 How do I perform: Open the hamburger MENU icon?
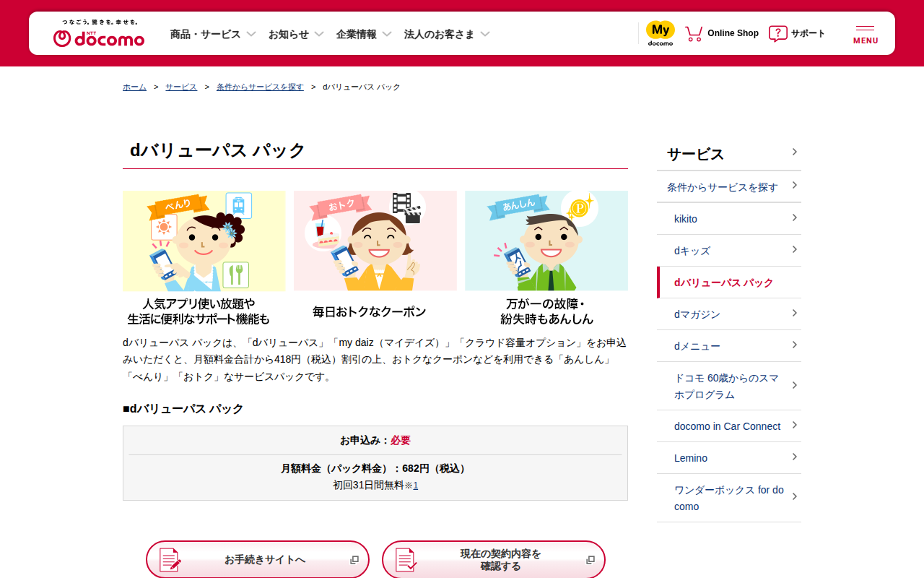866,34
